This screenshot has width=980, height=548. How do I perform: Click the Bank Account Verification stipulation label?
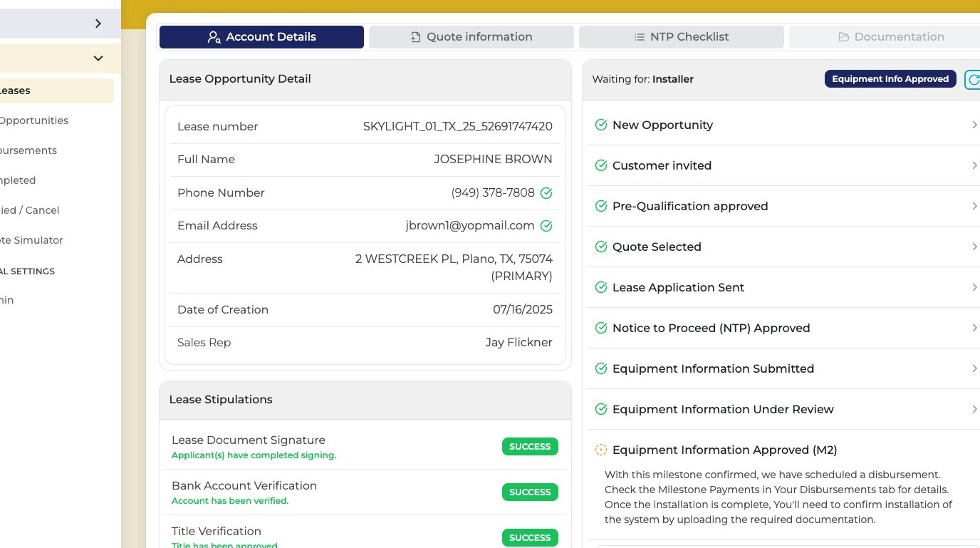tap(244, 486)
